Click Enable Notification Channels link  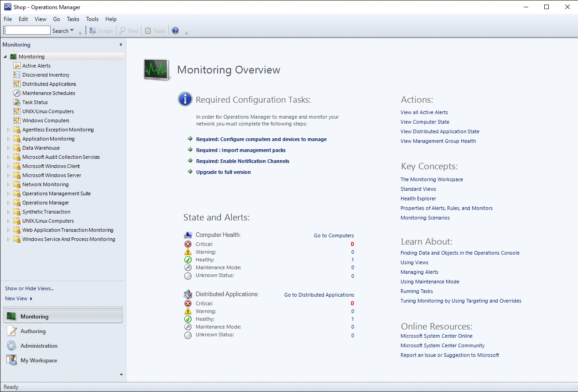click(x=243, y=161)
